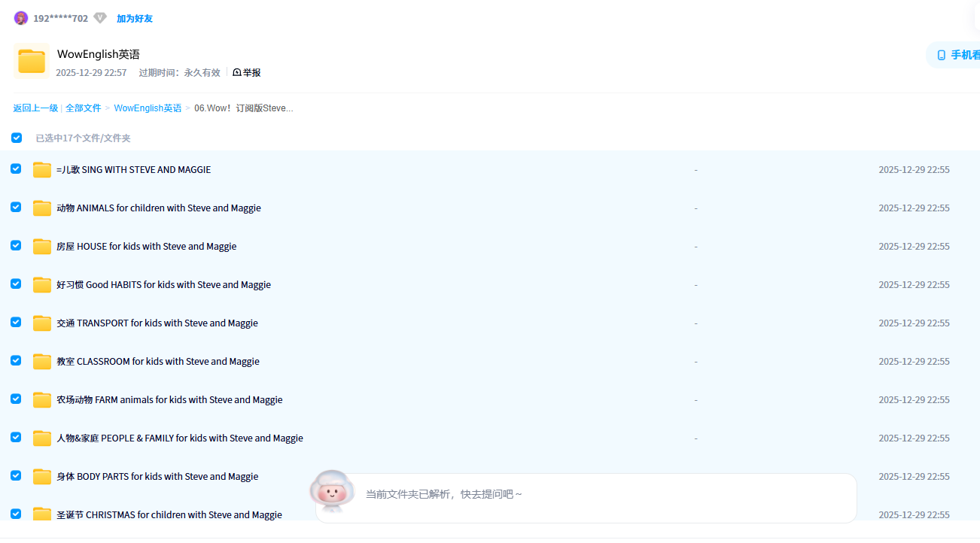Open the 动物 ANIMALS for children folder

pyautogui.click(x=159, y=208)
